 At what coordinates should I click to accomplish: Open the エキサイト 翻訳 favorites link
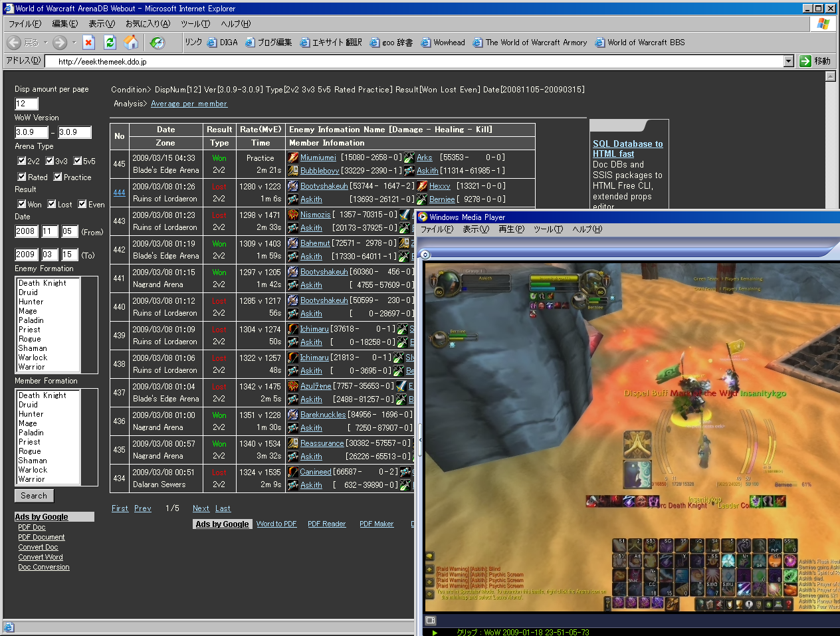331,43
